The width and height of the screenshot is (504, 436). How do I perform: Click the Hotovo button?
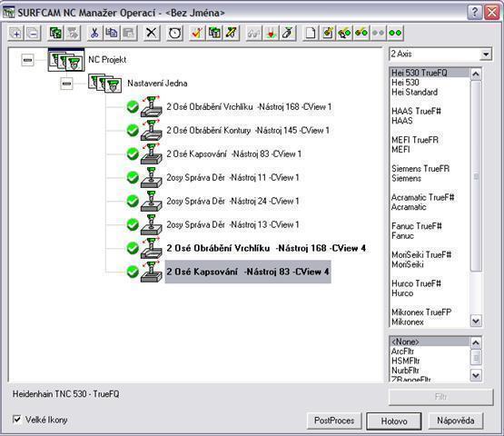[394, 421]
